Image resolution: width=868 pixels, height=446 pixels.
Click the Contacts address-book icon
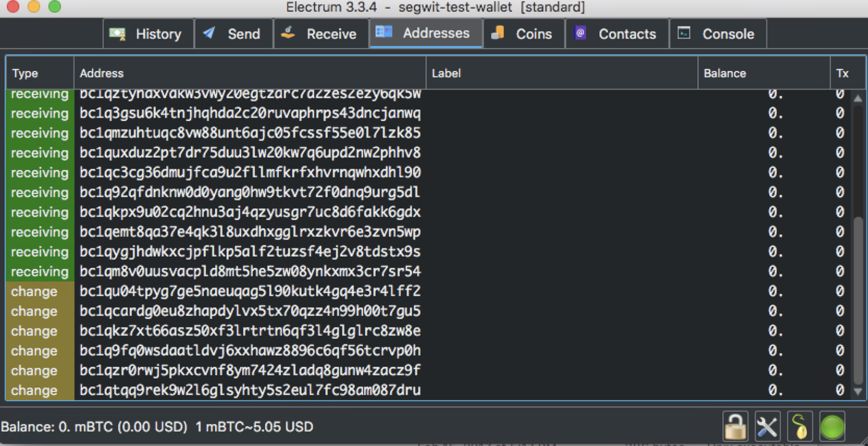point(580,33)
